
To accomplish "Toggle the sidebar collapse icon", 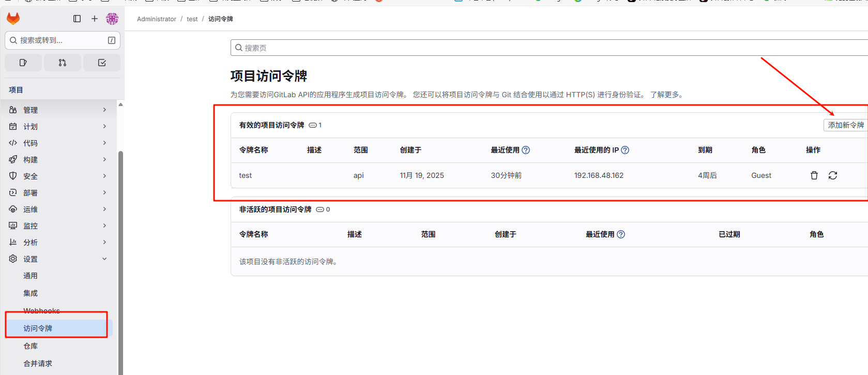I will 77,19.
